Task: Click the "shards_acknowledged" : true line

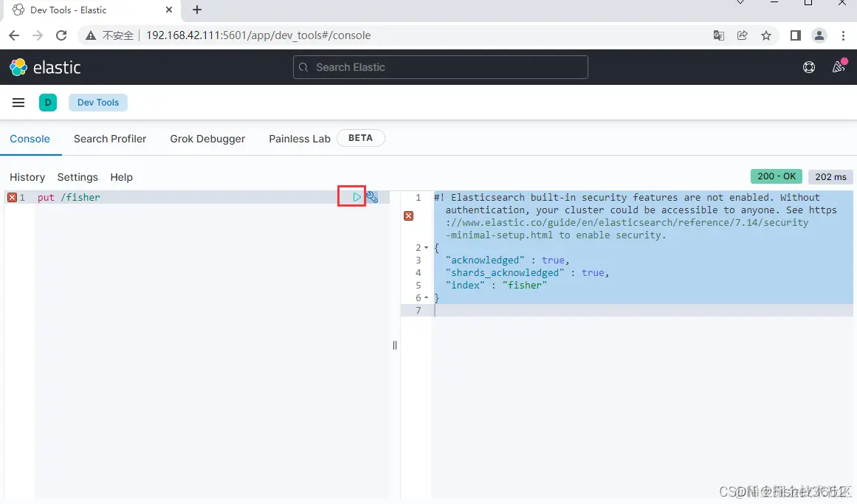Action: [527, 273]
